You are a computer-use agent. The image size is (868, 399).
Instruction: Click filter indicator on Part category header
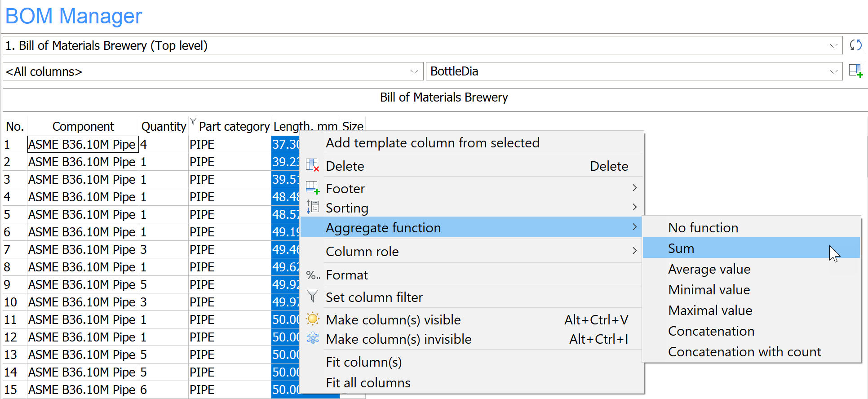[193, 121]
